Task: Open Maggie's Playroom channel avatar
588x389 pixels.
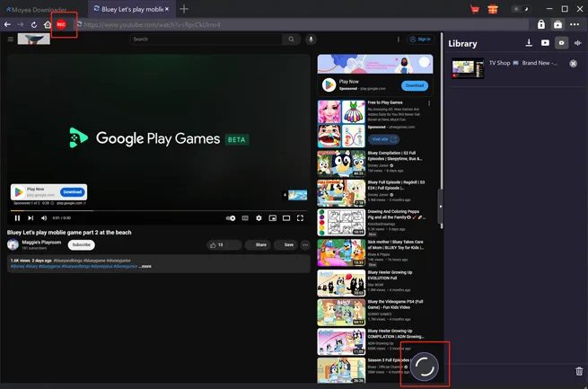Action: pyautogui.click(x=13, y=244)
